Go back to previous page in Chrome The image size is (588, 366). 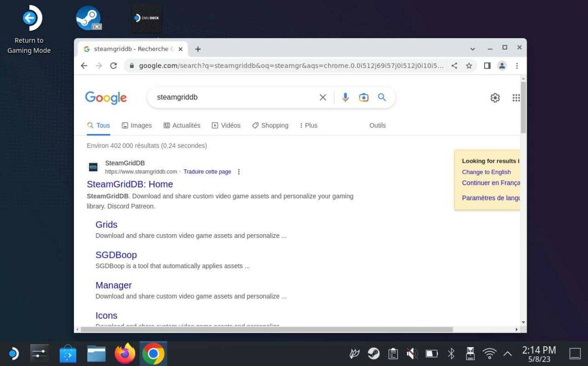click(84, 65)
